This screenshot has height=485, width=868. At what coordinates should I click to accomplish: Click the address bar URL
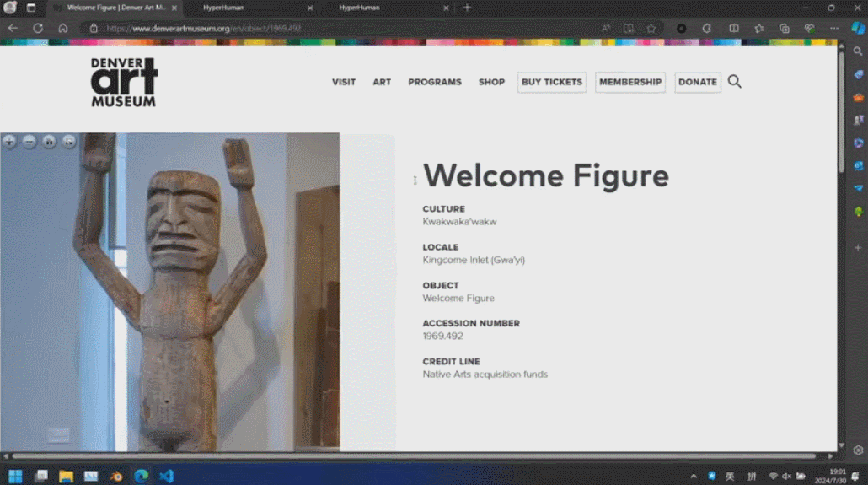coord(204,29)
